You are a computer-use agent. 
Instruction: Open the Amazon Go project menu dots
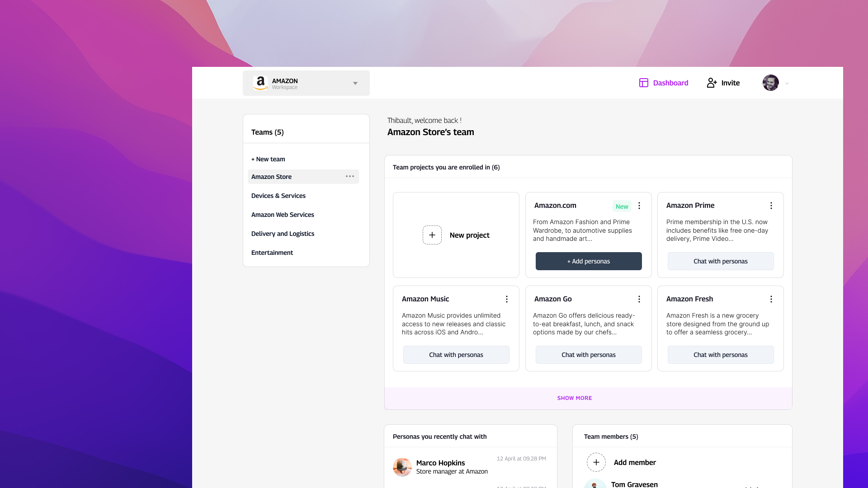[639, 299]
